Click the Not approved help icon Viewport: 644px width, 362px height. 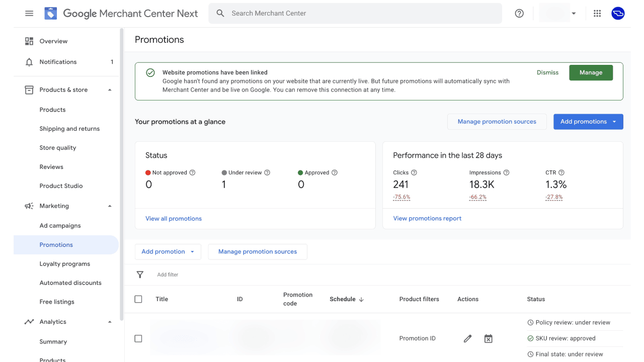click(x=192, y=172)
